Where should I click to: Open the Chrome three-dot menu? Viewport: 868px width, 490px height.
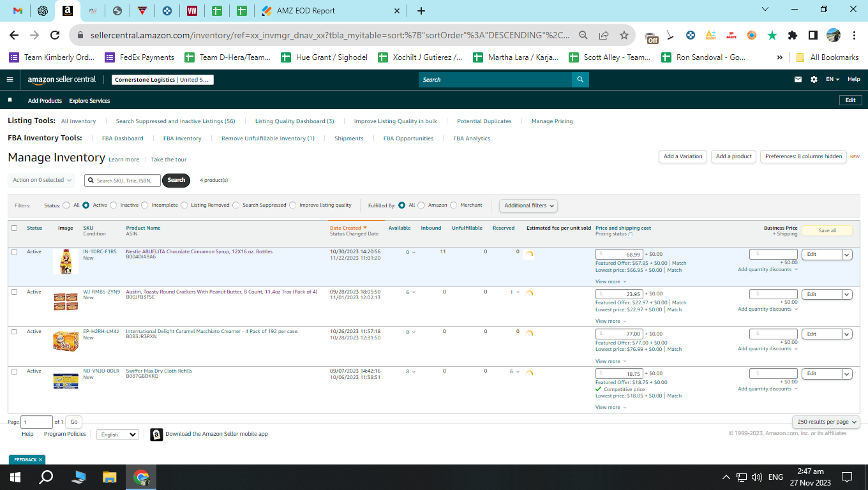(854, 35)
